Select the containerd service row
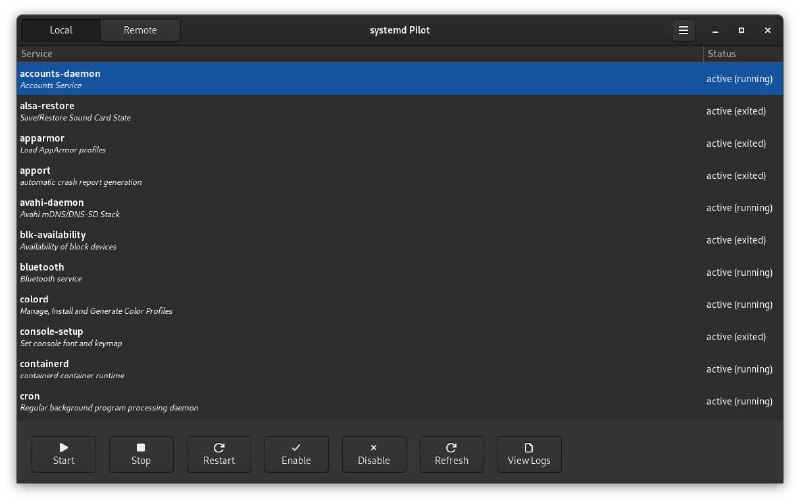Viewport: 800px width, 502px height. 400,369
